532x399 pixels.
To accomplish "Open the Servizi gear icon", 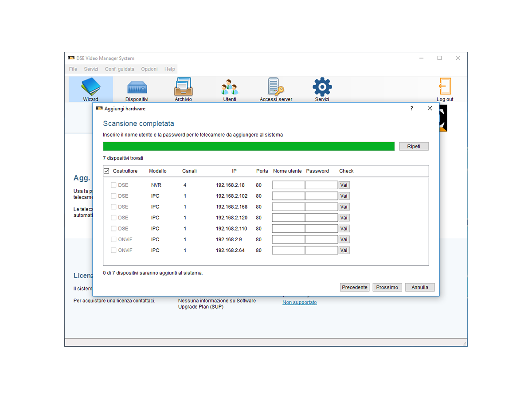I will (x=322, y=88).
